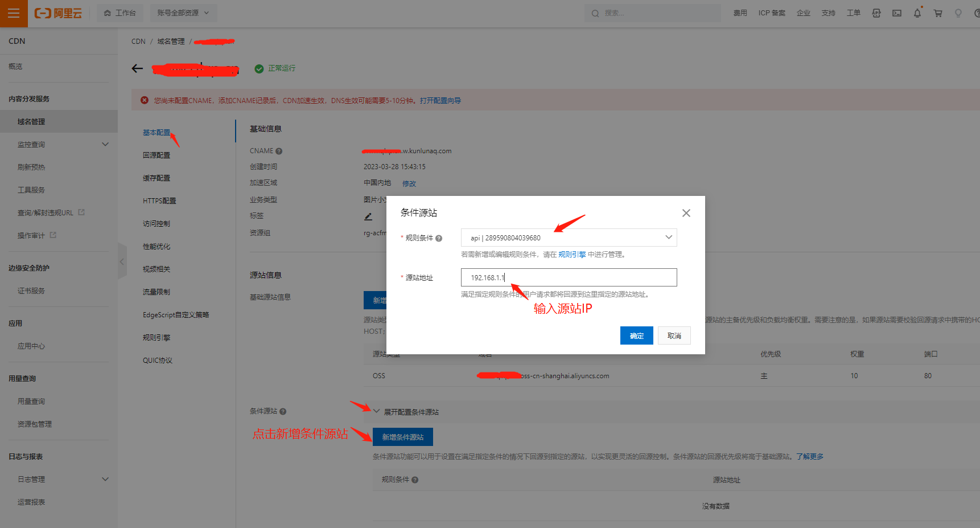Click 确定 to confirm the dialog
The image size is (980, 528).
click(x=637, y=335)
